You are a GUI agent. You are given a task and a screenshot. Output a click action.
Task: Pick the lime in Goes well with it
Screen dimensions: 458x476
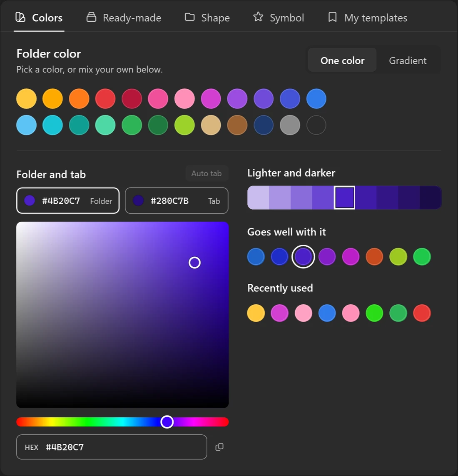click(398, 257)
